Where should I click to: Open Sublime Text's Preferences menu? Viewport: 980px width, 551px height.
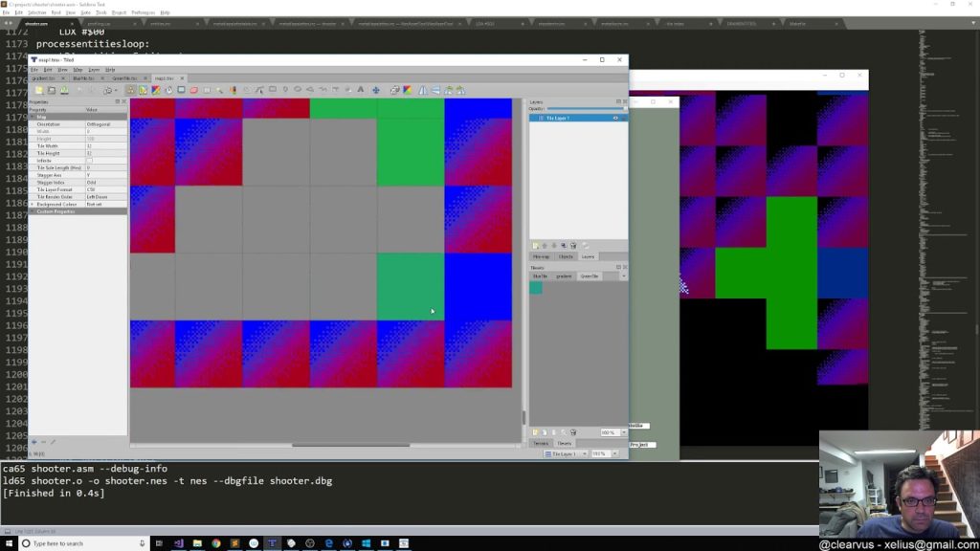(x=144, y=12)
